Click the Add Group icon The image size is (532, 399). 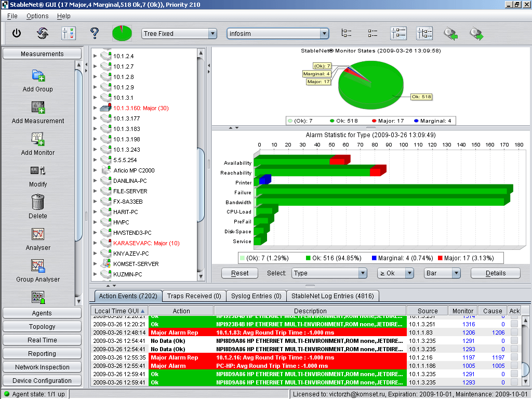click(x=38, y=76)
